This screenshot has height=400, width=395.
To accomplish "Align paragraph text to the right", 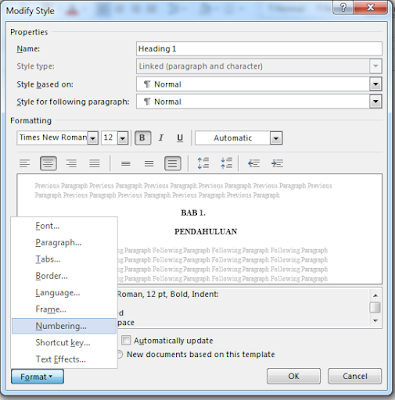I will coord(71,163).
